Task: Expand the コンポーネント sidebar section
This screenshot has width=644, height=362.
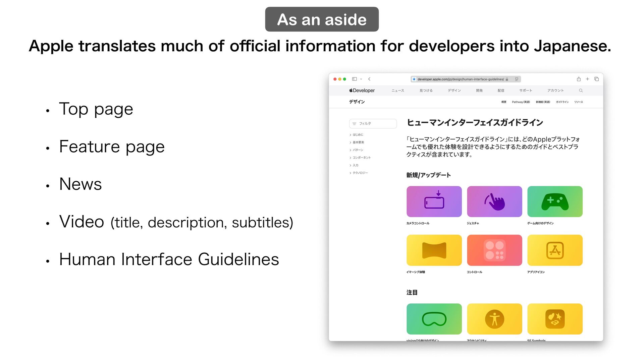Action: pos(360,158)
